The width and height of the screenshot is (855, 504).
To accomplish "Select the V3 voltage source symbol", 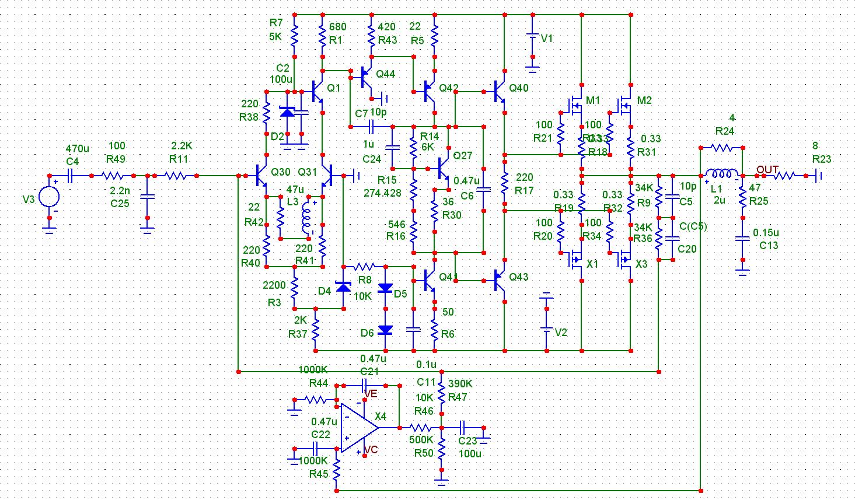I will pos(49,197).
